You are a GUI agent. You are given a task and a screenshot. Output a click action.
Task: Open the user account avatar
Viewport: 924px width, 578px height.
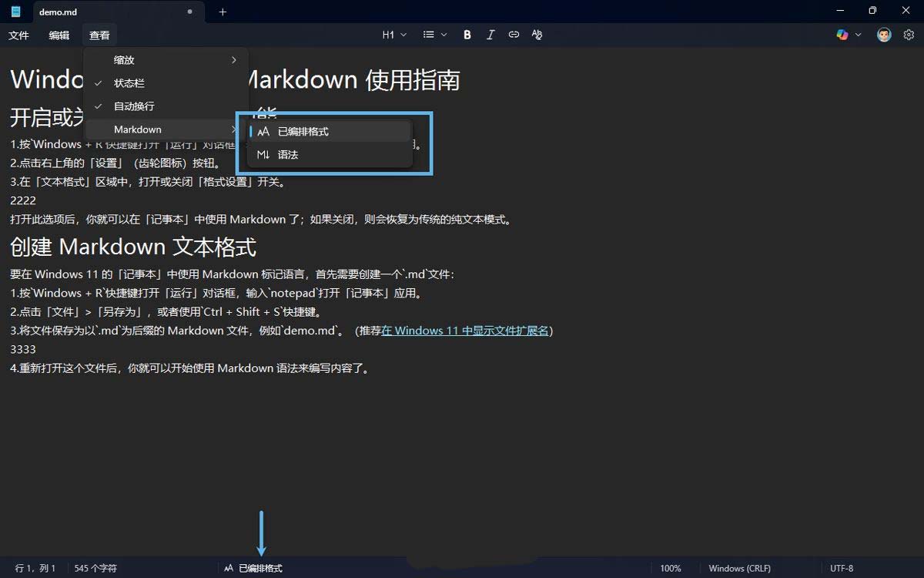tap(884, 35)
